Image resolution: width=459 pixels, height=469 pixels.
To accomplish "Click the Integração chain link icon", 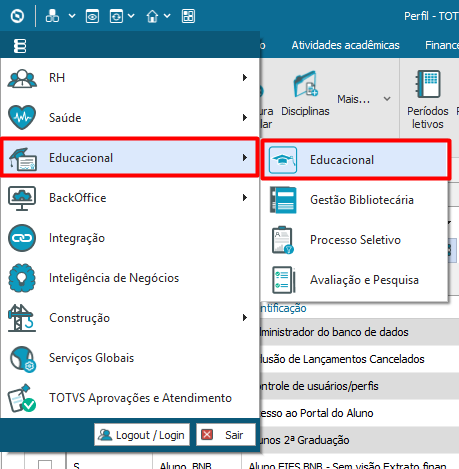I will click(22, 238).
